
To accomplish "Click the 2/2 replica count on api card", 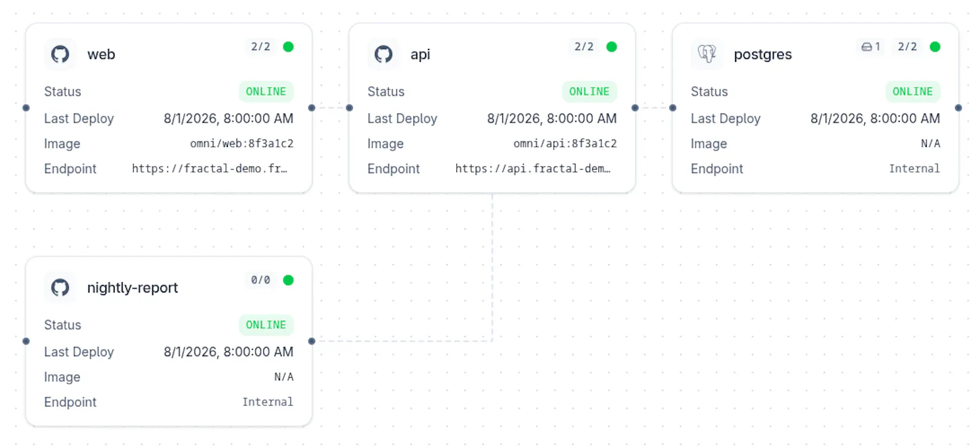I will (584, 47).
